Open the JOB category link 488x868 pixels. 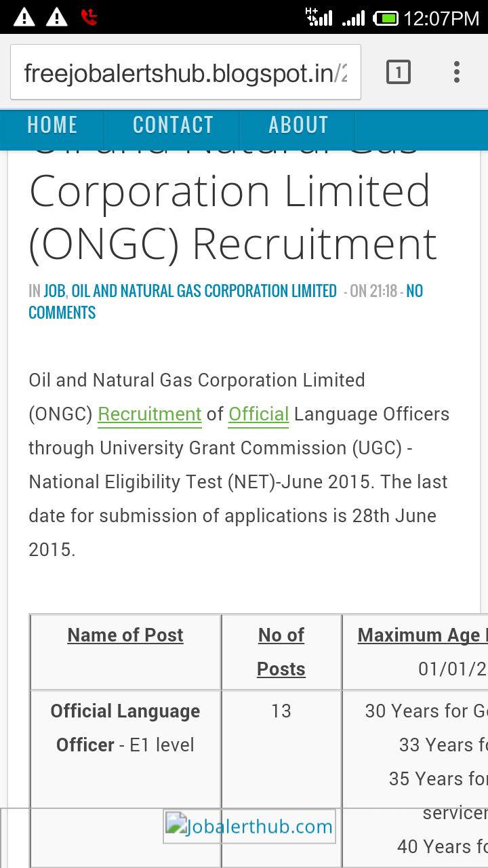pos(53,290)
